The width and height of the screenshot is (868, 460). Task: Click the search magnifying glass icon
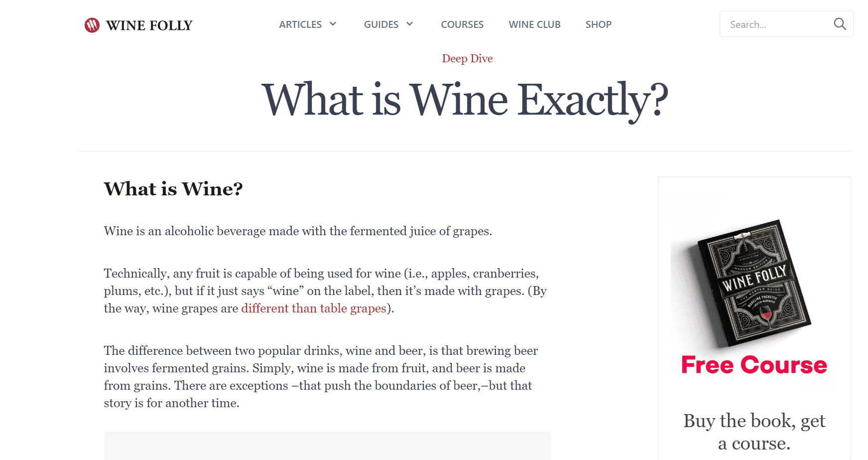(x=840, y=24)
